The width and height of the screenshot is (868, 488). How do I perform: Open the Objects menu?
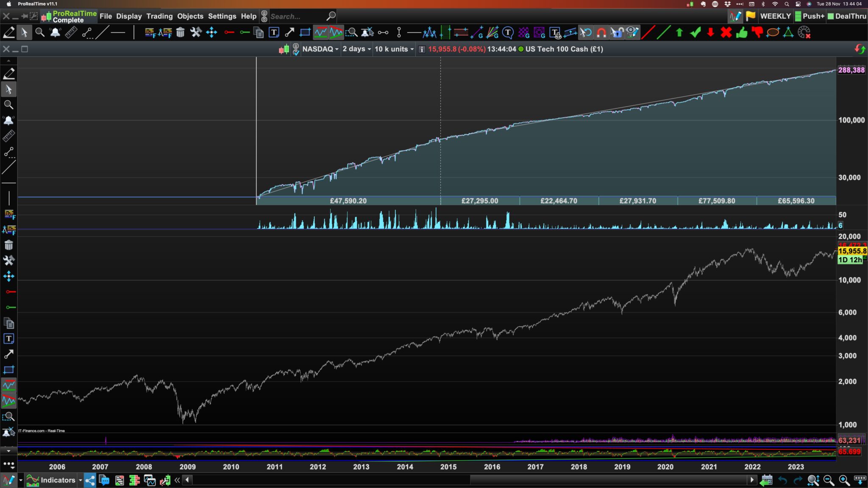coord(190,16)
